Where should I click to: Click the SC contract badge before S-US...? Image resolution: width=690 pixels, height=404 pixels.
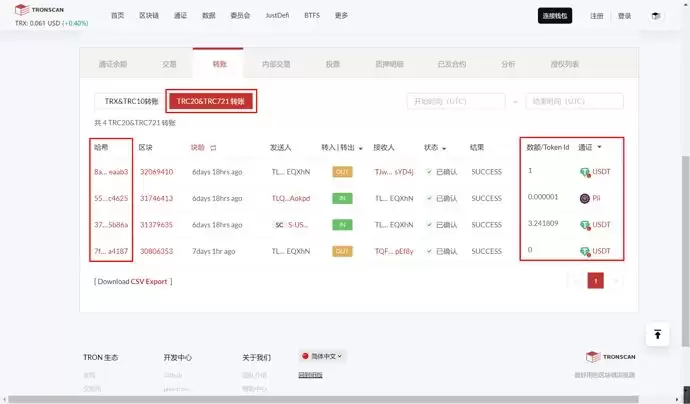click(x=279, y=225)
